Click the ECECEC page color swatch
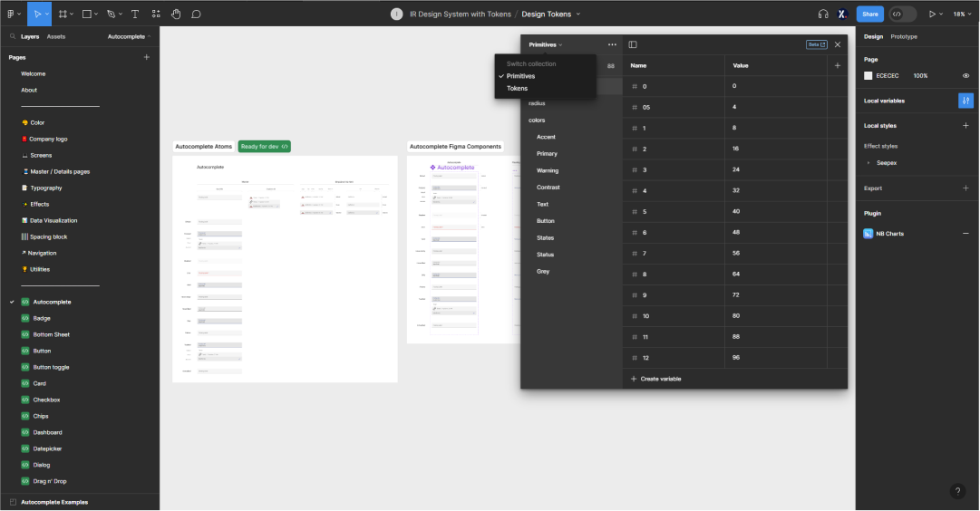The image size is (980, 511). click(x=868, y=76)
